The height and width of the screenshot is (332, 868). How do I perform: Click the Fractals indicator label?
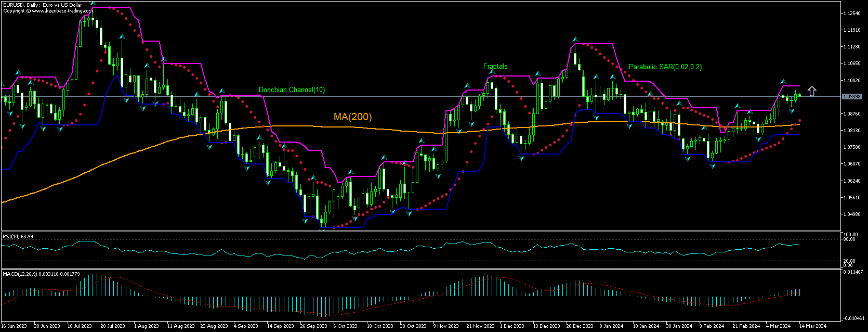click(x=495, y=67)
